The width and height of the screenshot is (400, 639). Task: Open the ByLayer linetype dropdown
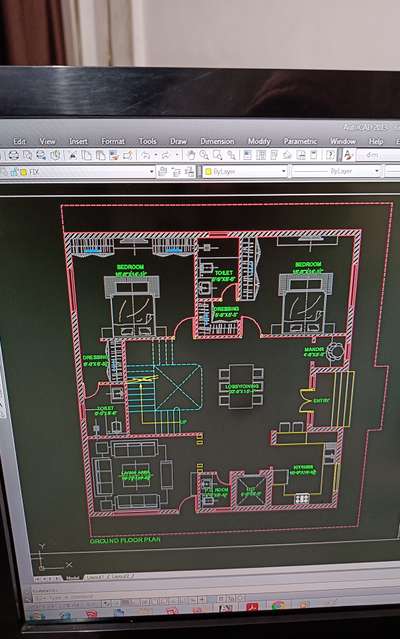click(336, 171)
